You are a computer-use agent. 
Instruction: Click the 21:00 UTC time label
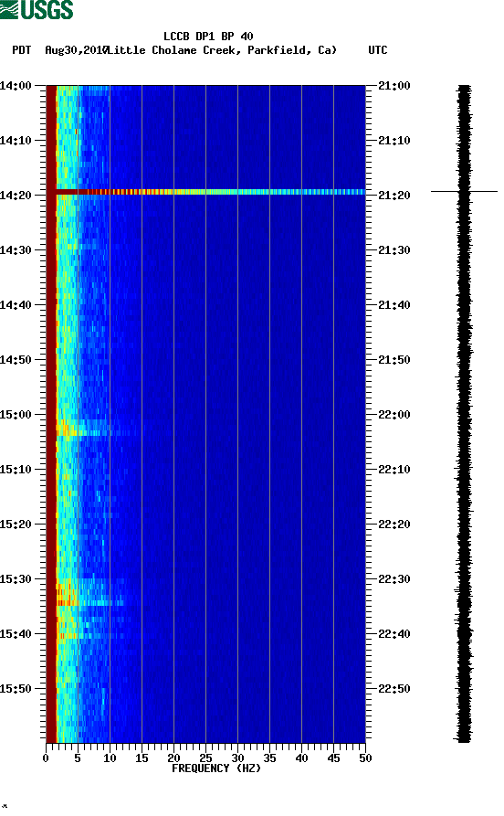[x=394, y=85]
